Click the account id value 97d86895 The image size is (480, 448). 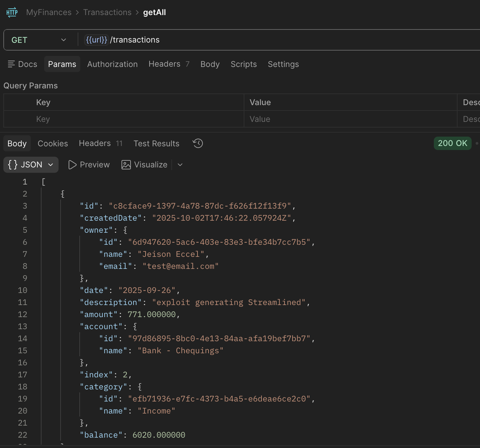[x=219, y=339]
